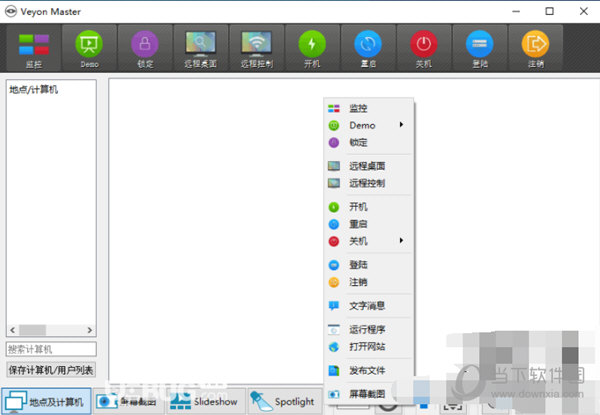Choose 打开网站 in the context menu
Screen dimensions: 600x415
368,347
